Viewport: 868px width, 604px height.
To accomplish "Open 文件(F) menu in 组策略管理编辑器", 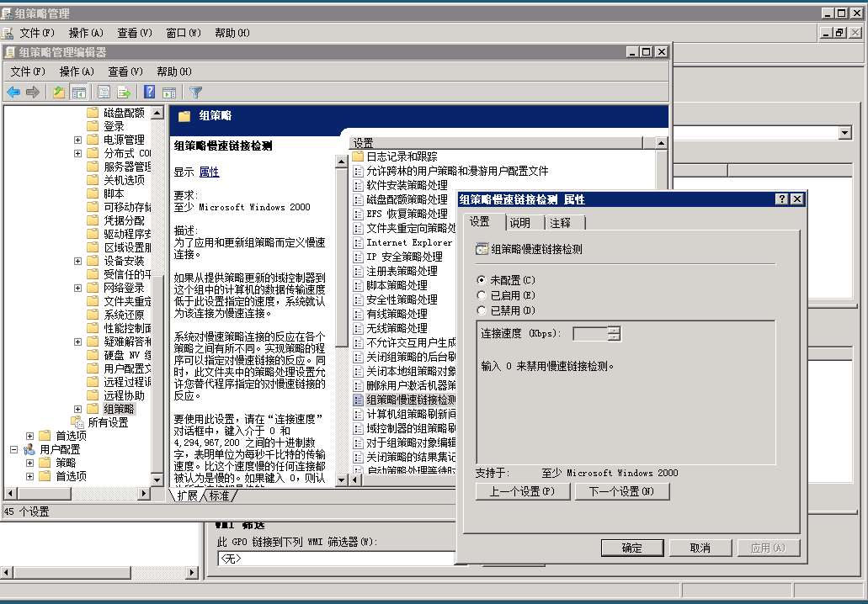I will (28, 72).
